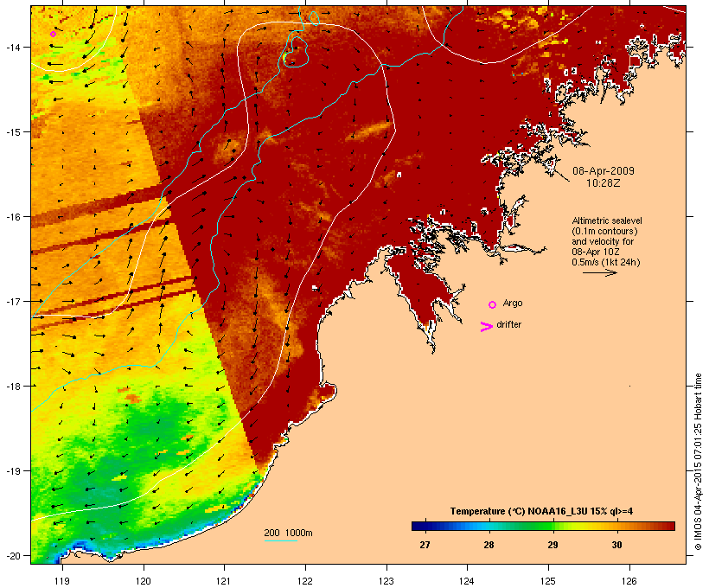Screen dimensions: 709x588
Task: Click the temperature color bar legend
Action: pos(543,526)
